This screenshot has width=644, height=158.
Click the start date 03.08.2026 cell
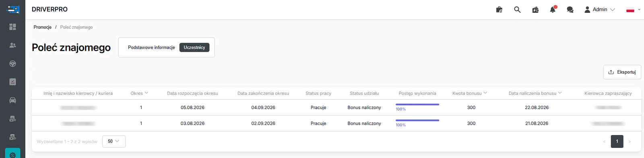[x=192, y=123]
